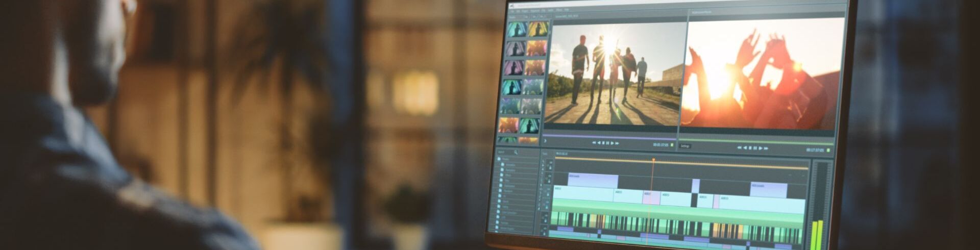The image size is (980, 250).
Task: Select the orange thumbnail at top-right of media bin
Action: click(538, 29)
